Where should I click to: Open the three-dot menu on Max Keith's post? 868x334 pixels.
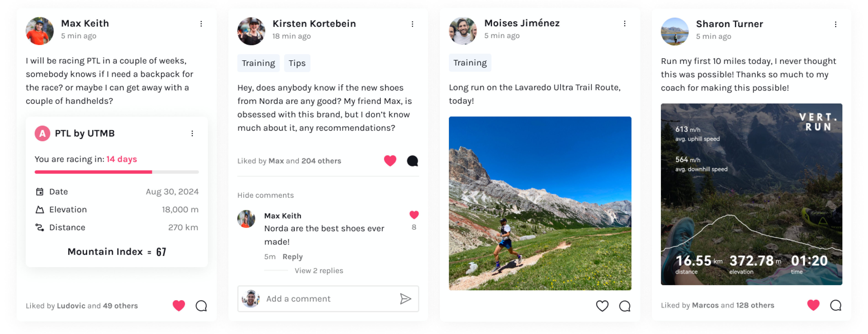[201, 24]
